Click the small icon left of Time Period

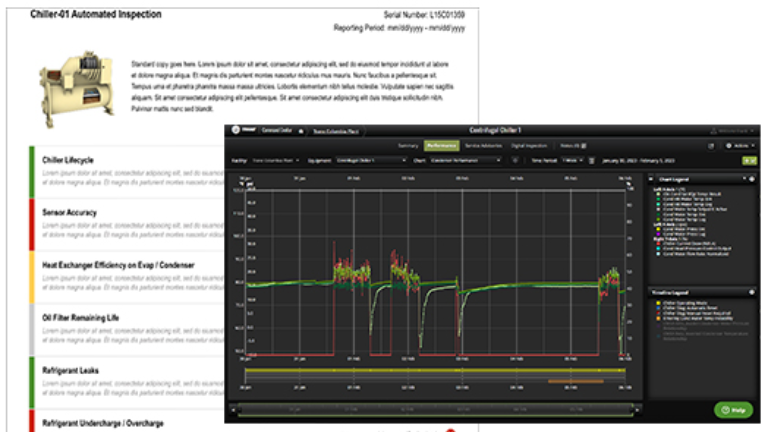(515, 160)
